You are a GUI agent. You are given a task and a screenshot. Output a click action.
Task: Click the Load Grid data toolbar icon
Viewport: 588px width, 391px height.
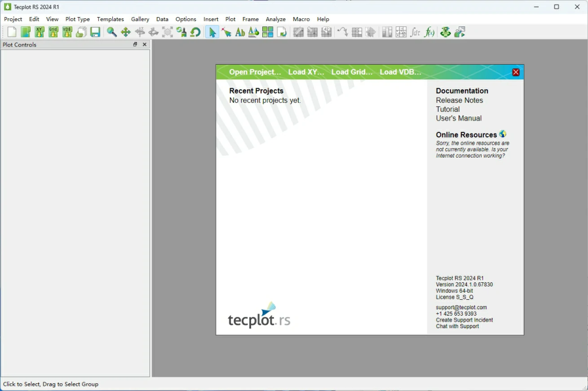click(54, 32)
